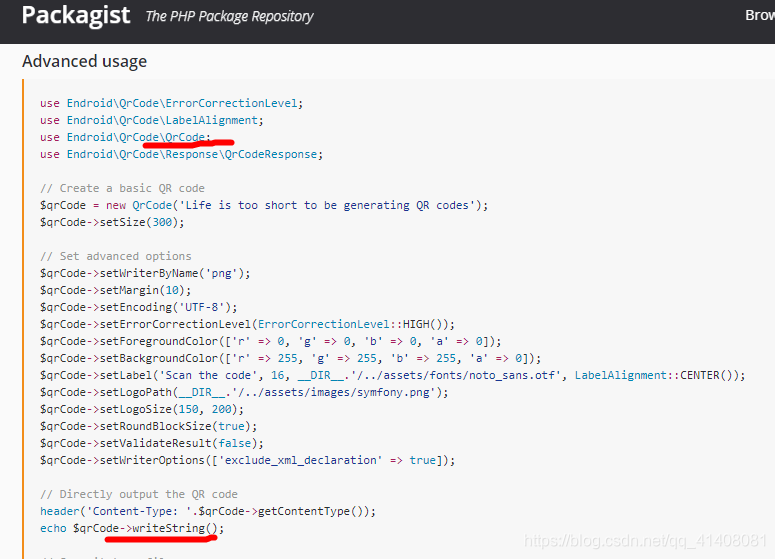This screenshot has height=559, width=775.
Task: Click the 'Advanced usage' heading
Action: [x=85, y=61]
